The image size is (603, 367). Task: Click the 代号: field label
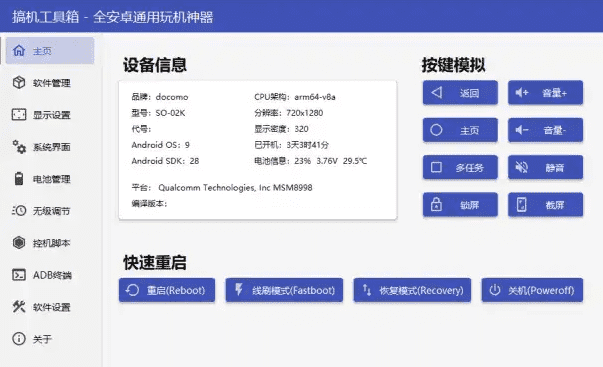(x=141, y=129)
